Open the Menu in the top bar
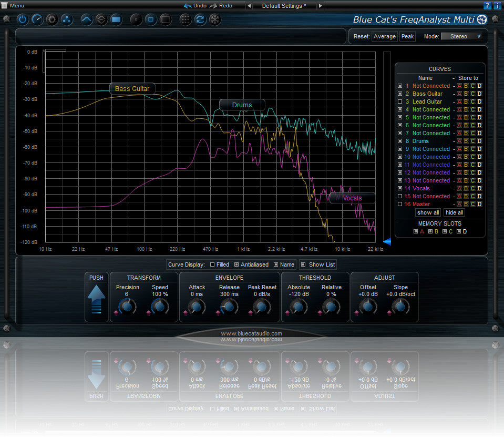The image size is (504, 438). 14,5
